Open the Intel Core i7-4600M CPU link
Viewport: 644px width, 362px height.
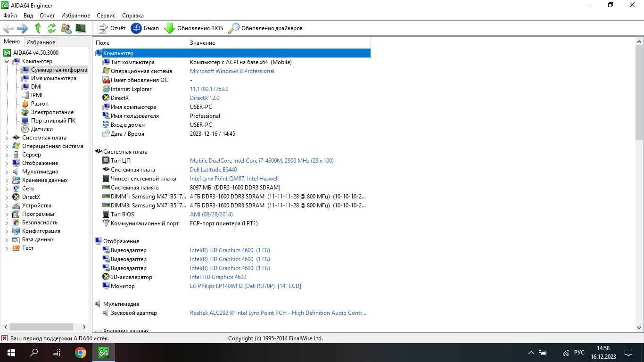point(262,161)
